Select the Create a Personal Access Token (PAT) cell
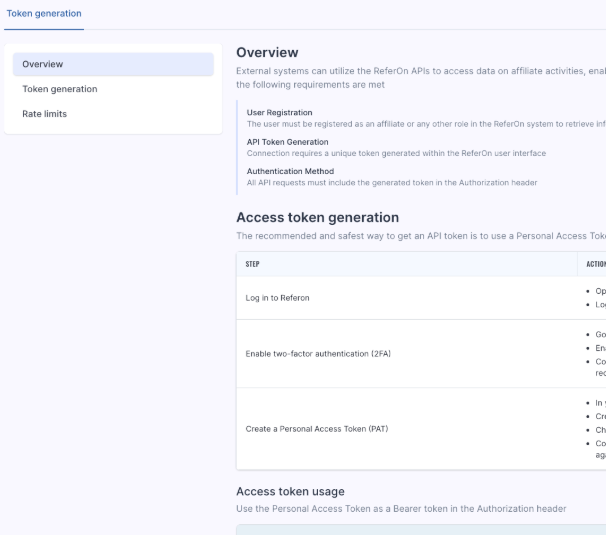 point(407,429)
